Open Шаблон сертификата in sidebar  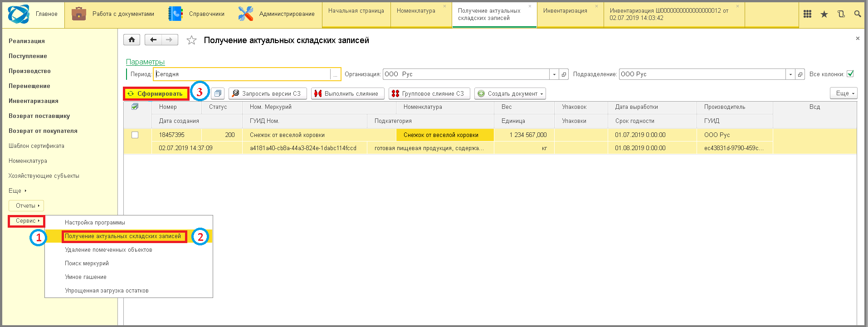click(x=36, y=146)
